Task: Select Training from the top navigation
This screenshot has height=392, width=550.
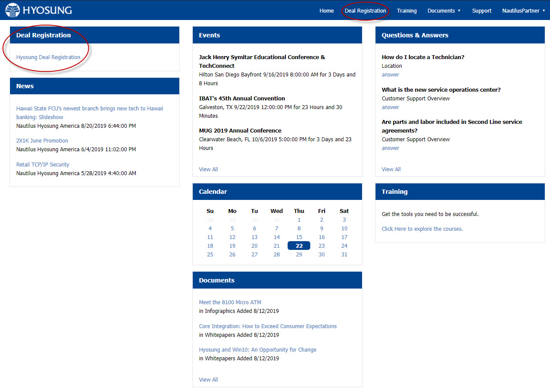Action: (x=406, y=10)
